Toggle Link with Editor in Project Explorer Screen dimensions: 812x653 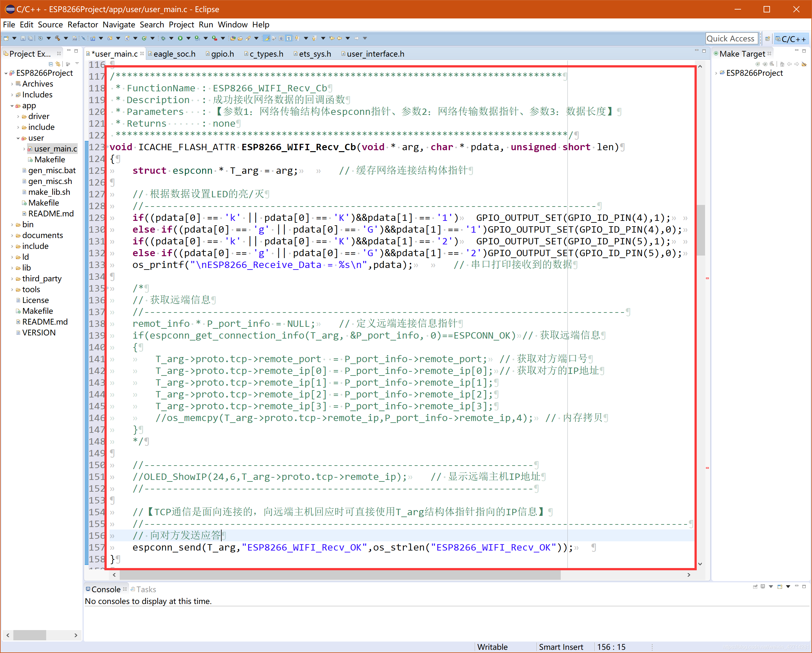58,64
